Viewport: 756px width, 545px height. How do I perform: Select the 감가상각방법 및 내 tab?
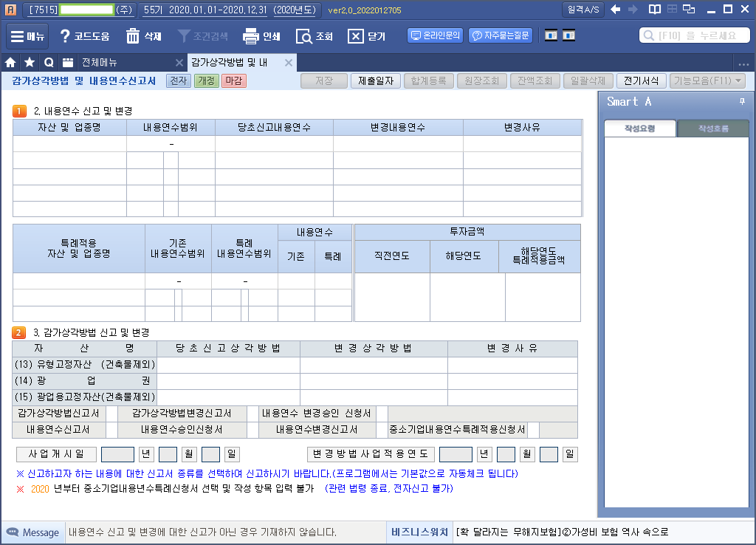coord(230,62)
